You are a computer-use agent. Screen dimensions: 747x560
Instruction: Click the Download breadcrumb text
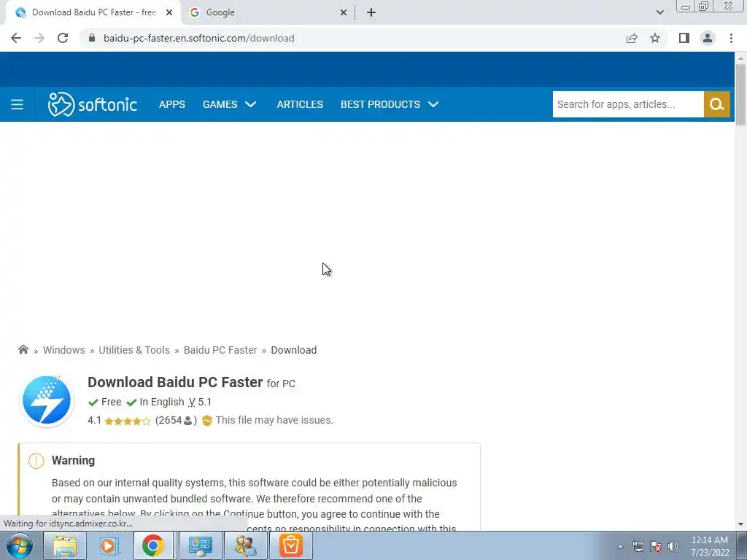[x=293, y=350]
